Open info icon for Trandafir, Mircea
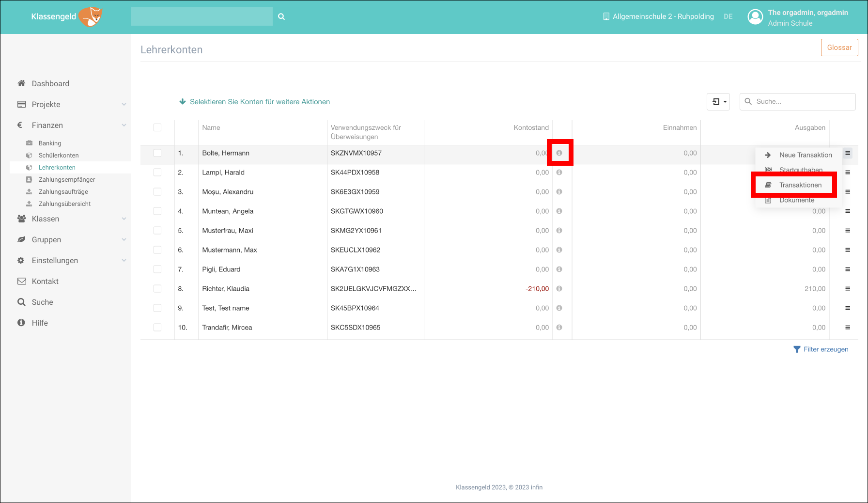This screenshot has width=868, height=503. tap(559, 328)
